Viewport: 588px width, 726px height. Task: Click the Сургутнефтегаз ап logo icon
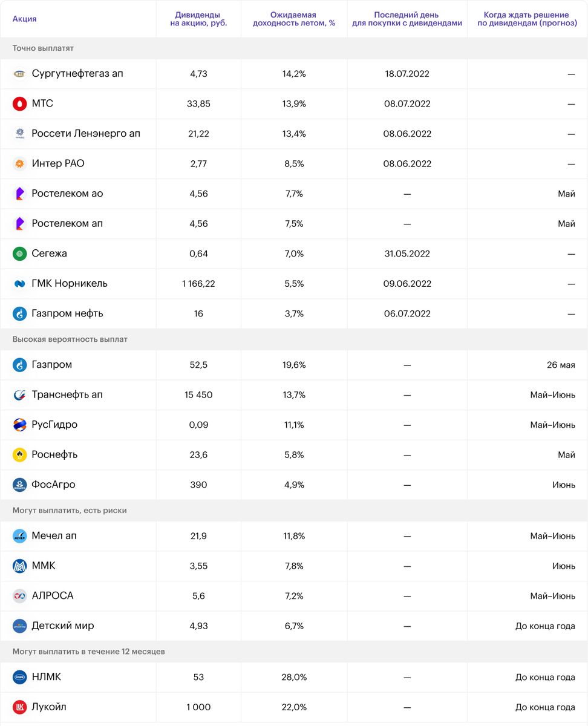[20, 74]
